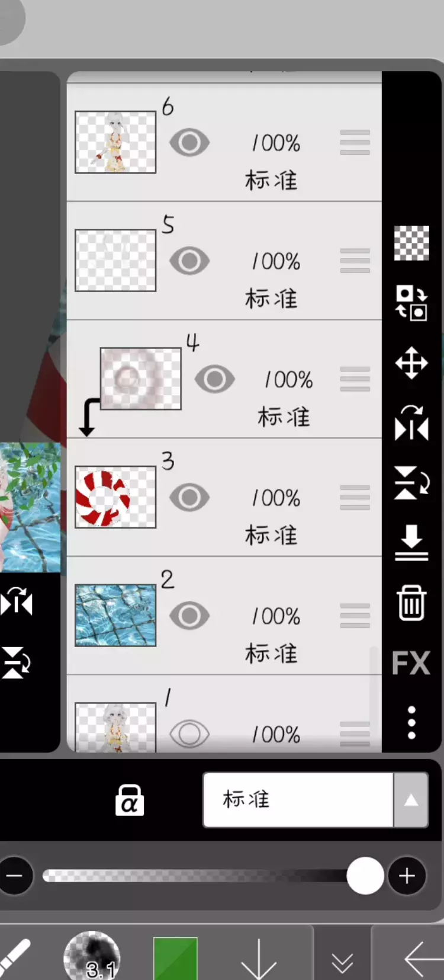Open the FX filter menu

tap(411, 662)
